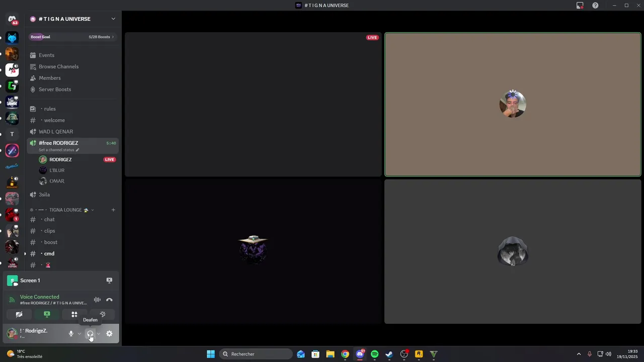The image size is (644, 362).
Task: Open Discord inbox icon in title bar
Action: coord(580,6)
